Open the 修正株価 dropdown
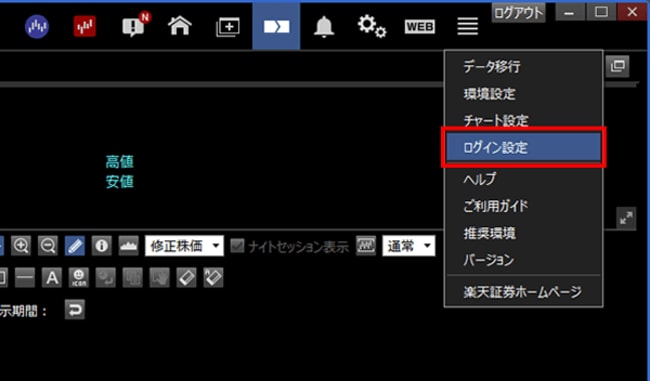The height and width of the screenshot is (381, 650). click(184, 246)
